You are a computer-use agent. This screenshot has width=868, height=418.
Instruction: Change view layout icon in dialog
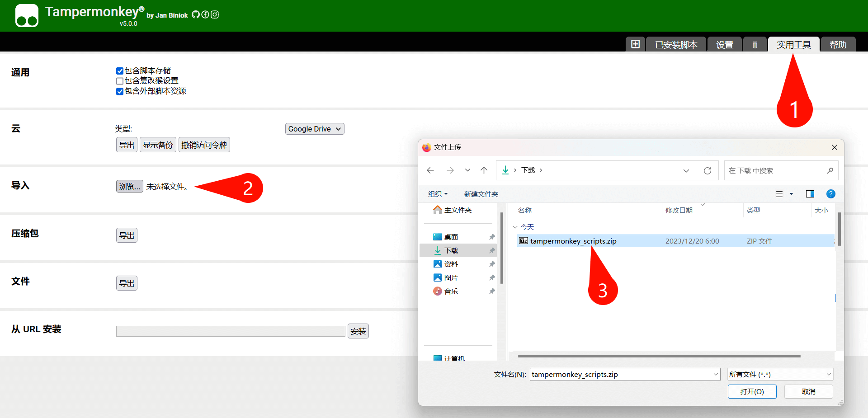tap(779, 194)
